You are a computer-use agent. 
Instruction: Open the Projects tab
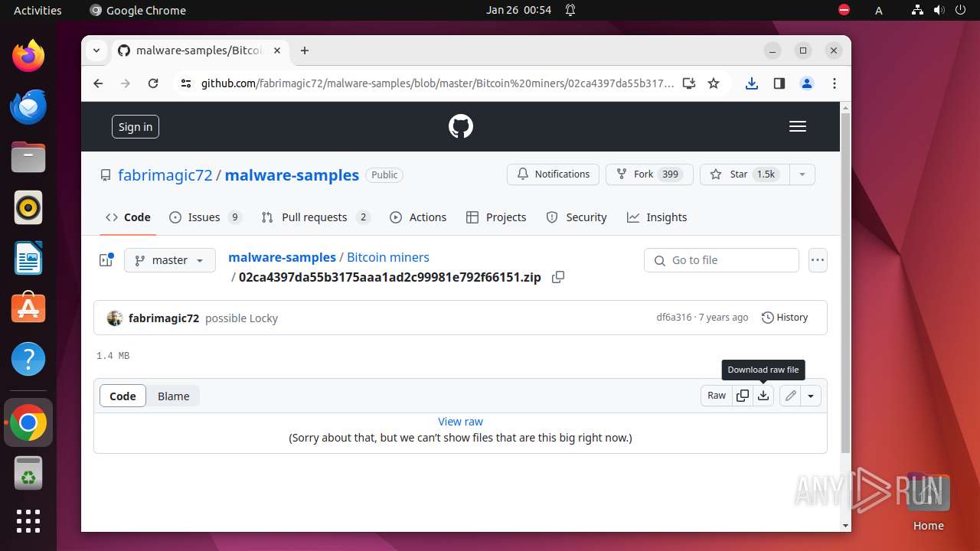(496, 217)
